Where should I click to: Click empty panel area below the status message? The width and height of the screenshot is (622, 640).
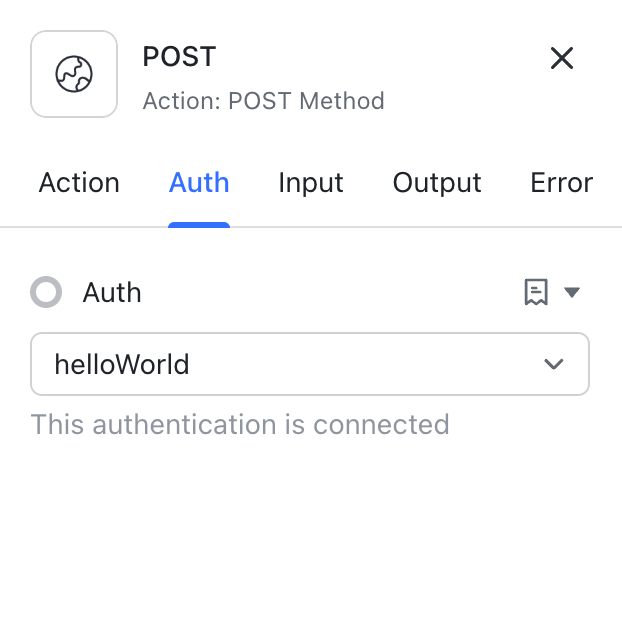pyautogui.click(x=310, y=540)
